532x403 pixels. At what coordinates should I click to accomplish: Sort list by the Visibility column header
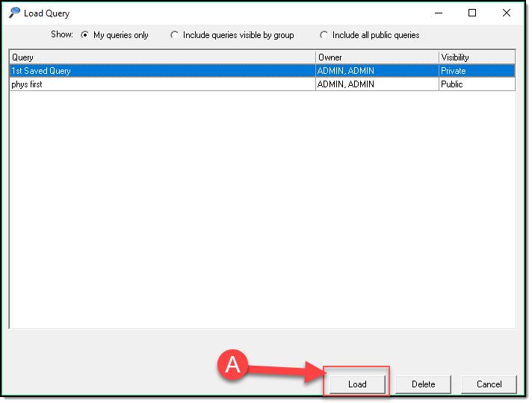point(476,57)
